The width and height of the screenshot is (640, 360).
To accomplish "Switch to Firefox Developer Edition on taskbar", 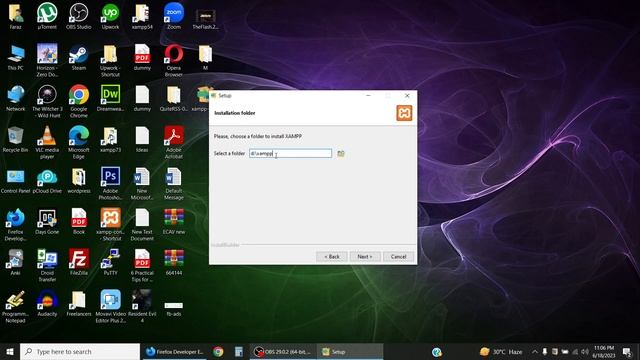I will [176, 351].
